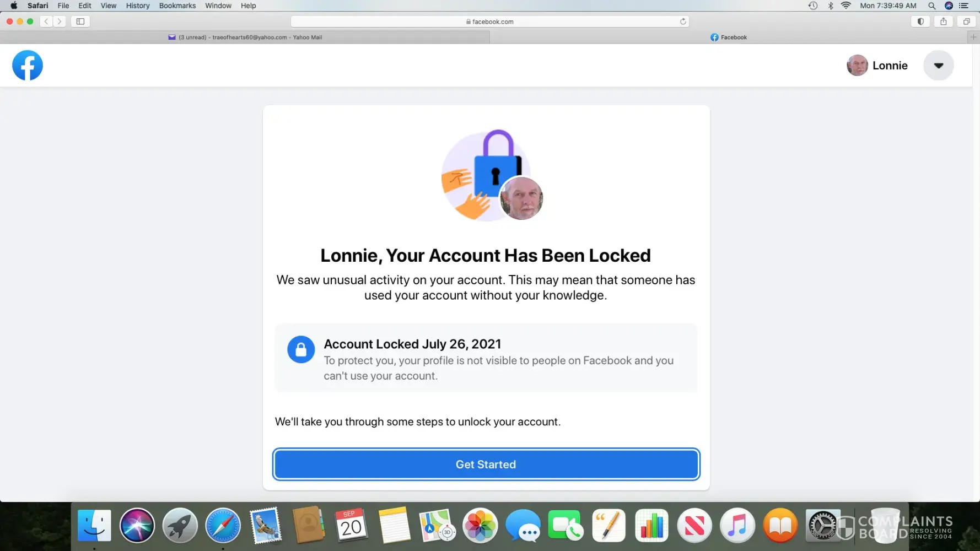Open the Wi-Fi status menu
Image resolution: width=980 pixels, height=551 pixels.
[x=846, y=6]
